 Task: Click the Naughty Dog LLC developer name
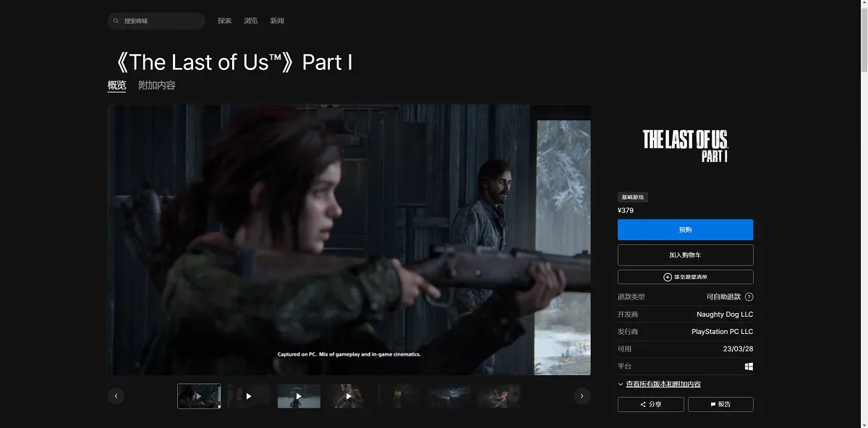pyautogui.click(x=725, y=314)
